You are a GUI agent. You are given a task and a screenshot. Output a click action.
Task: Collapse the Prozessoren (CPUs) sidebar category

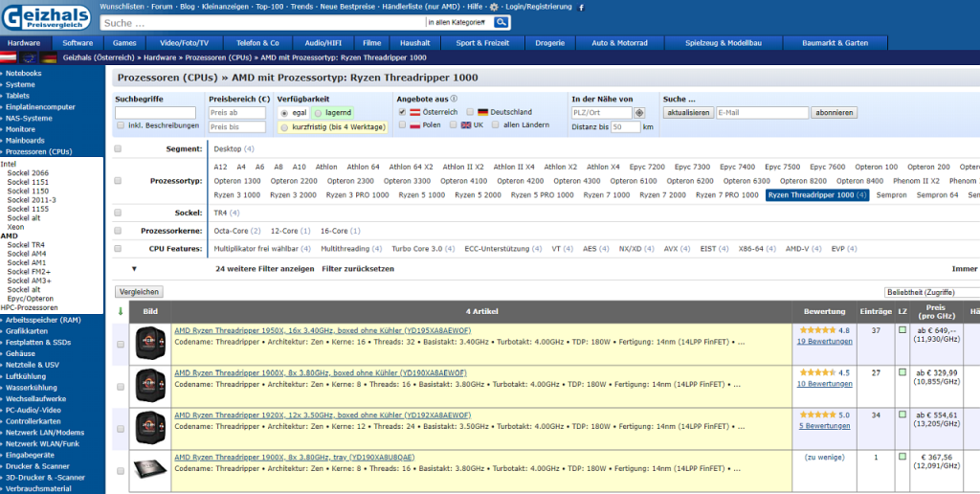coord(38,152)
